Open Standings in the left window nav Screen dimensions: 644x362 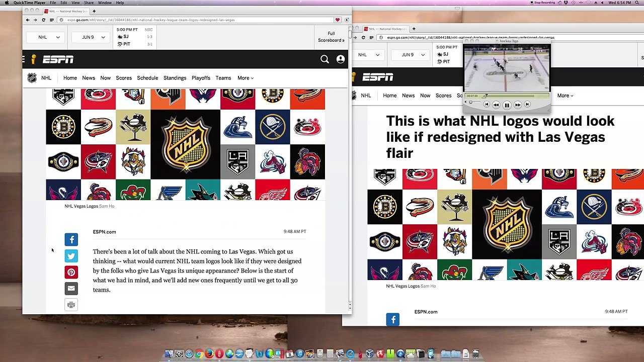pos(175,78)
